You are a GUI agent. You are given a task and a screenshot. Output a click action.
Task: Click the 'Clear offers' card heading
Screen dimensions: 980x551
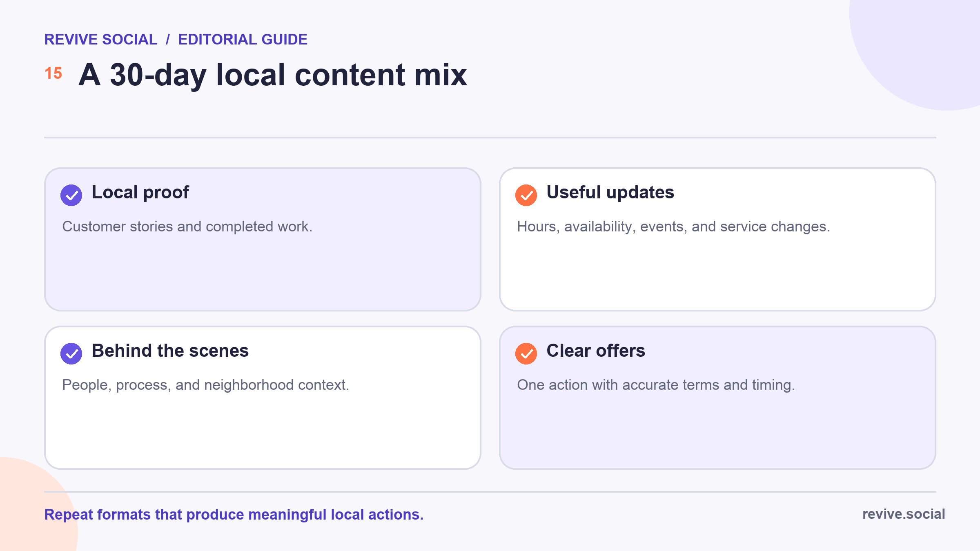coord(596,351)
